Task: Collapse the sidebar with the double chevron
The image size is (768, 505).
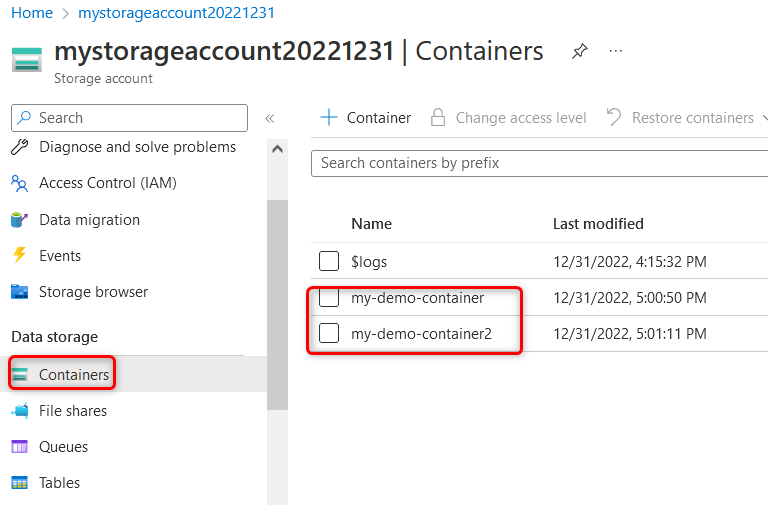Action: tap(269, 118)
